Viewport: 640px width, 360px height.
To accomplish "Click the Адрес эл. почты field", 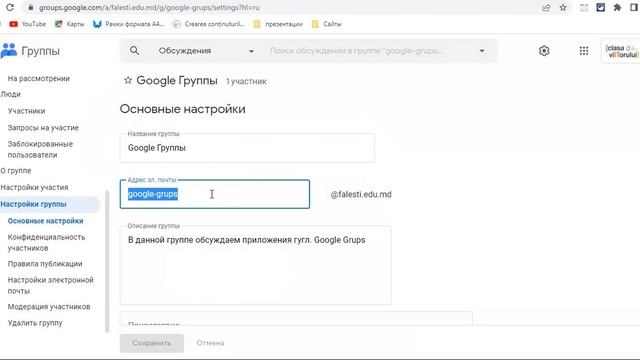I will pos(215,194).
